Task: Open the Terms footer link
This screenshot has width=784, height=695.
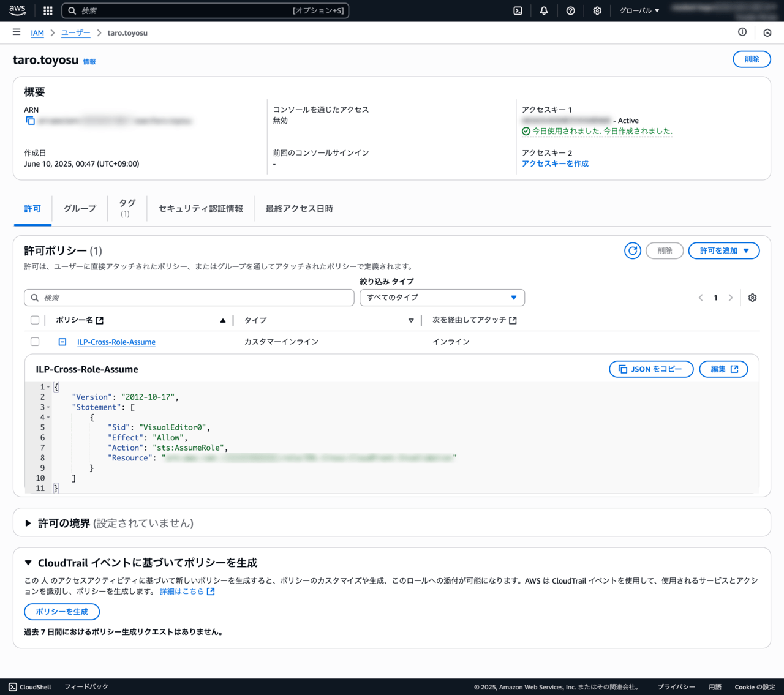Action: [715, 687]
